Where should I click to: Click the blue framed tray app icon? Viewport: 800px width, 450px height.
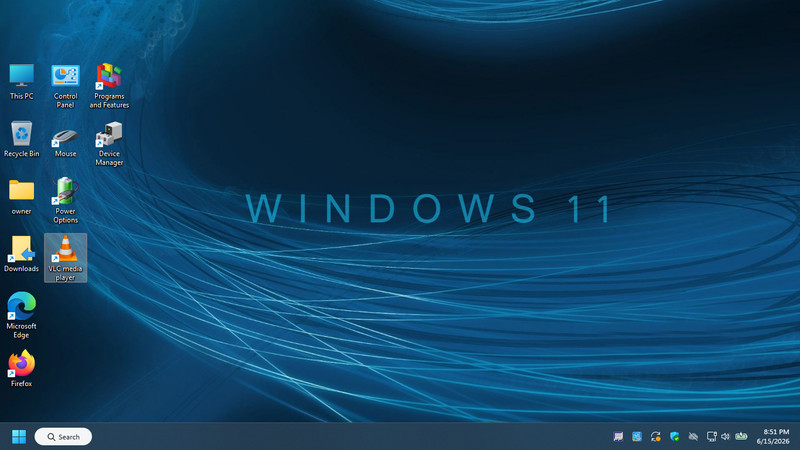(x=637, y=437)
